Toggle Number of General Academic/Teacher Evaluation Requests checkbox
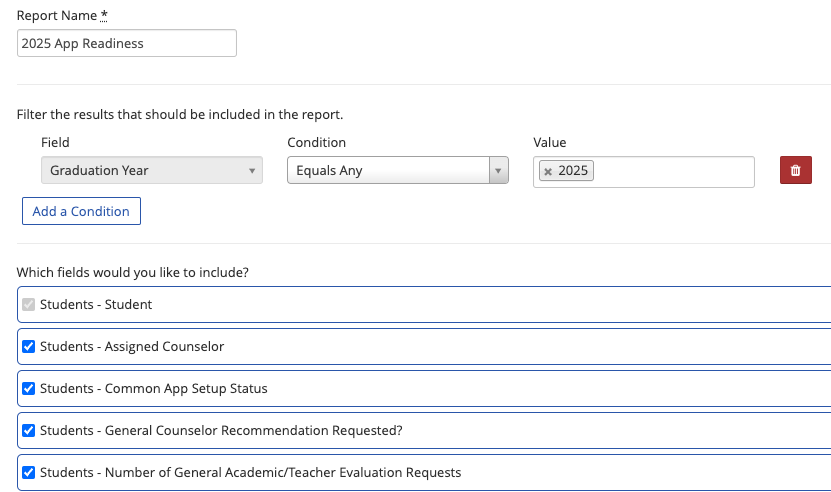 [28, 473]
